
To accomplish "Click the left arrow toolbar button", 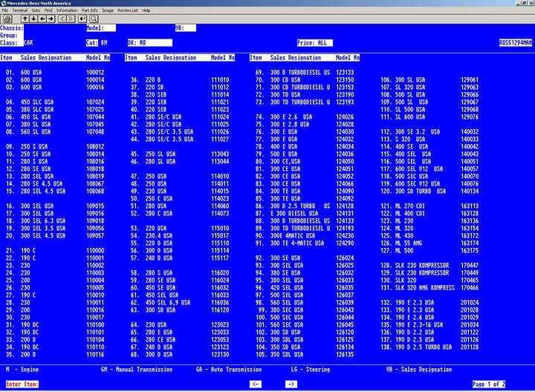I will tap(42, 19).
